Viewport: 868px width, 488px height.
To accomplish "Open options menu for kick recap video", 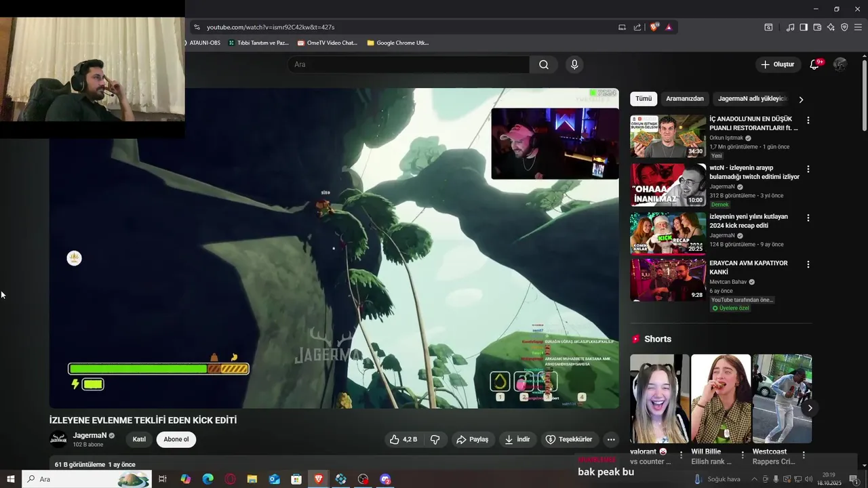I will [x=808, y=218].
